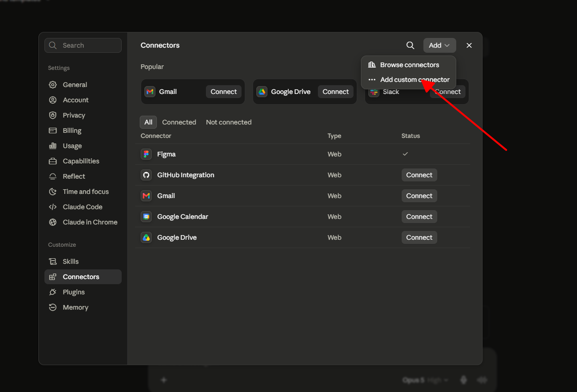Close the Connectors settings dialog
Screen dimensions: 577x392
pyautogui.click(x=469, y=45)
